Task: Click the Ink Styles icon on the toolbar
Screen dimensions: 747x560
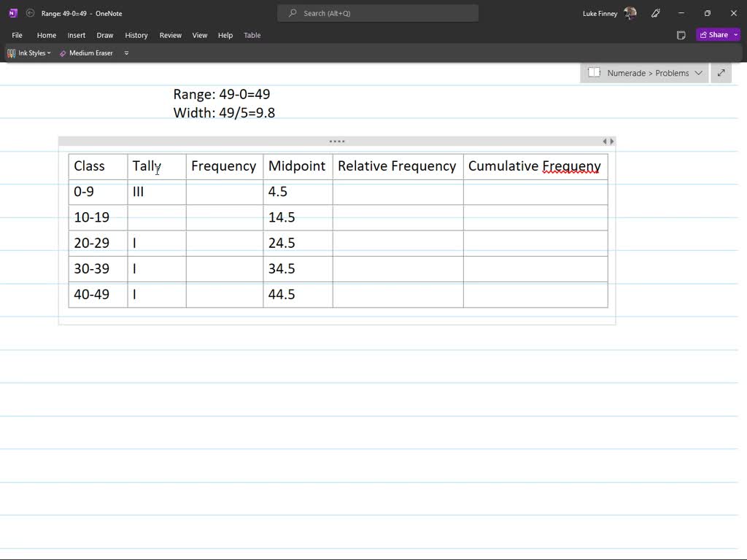Action: [x=12, y=52]
